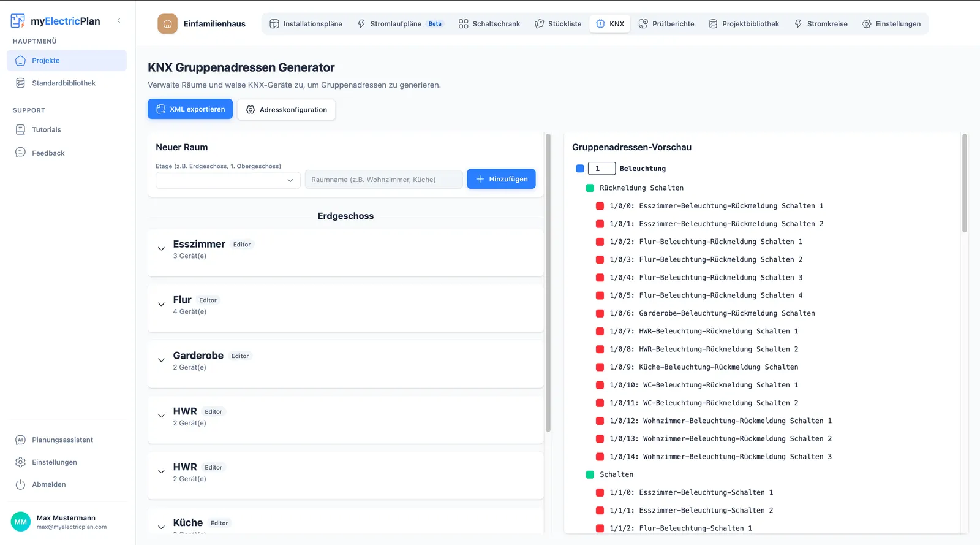
Task: Expand the second HWR room card
Action: (161, 472)
